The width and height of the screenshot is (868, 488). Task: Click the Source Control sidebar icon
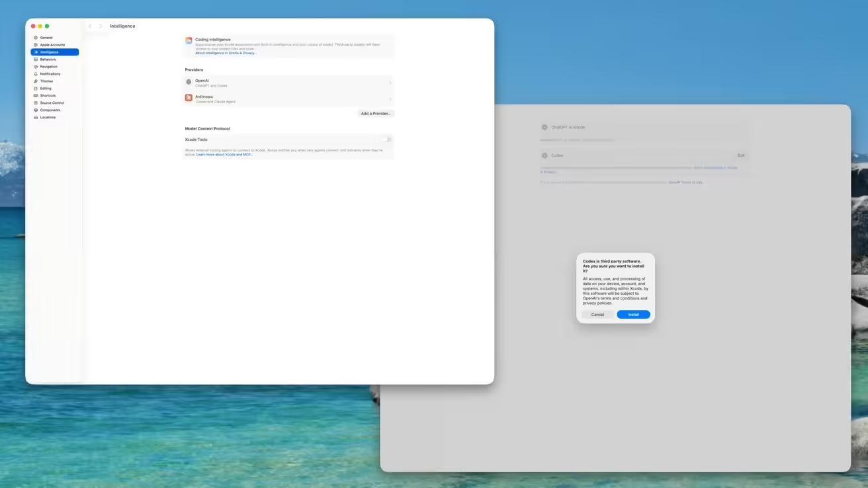(x=36, y=102)
